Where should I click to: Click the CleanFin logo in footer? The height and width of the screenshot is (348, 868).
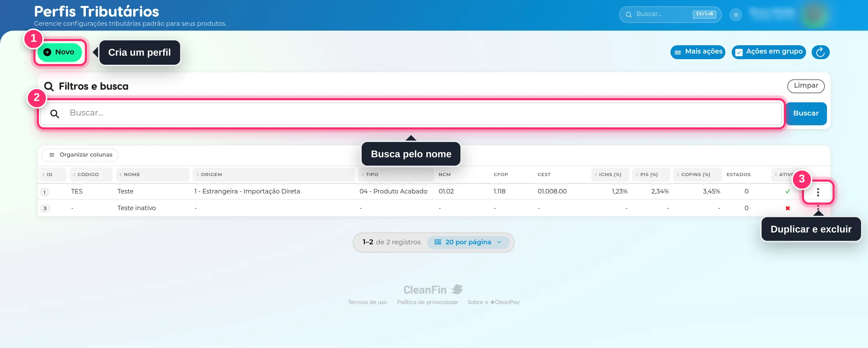(x=433, y=290)
